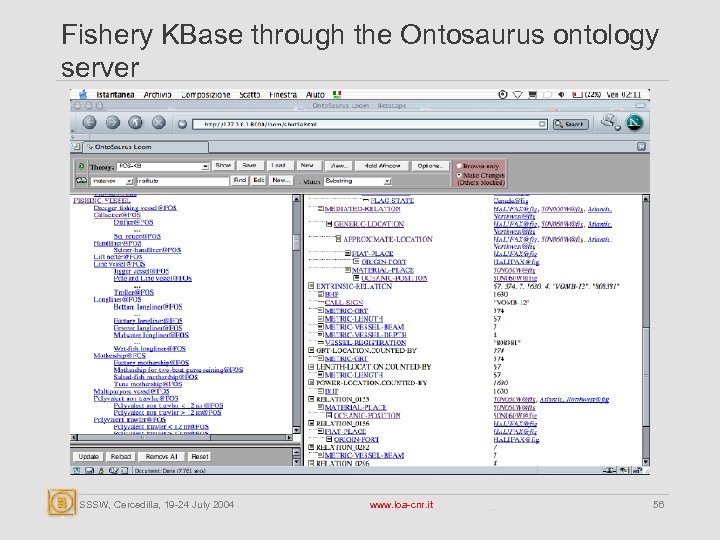Screen dimensions: 720x540
Task: Collapse the RELATION_0156 node
Action: tap(311, 423)
